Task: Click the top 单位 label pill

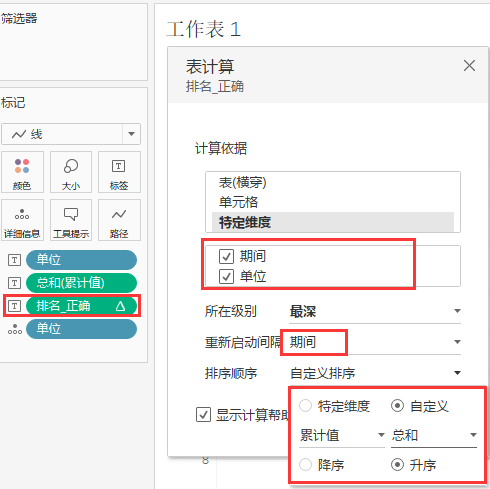Action: 81,260
